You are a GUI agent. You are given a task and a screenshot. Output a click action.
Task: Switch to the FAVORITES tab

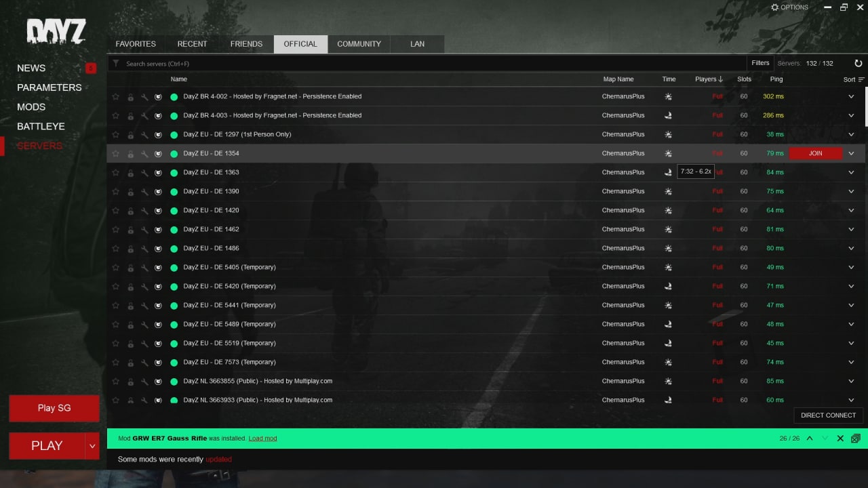pos(136,44)
